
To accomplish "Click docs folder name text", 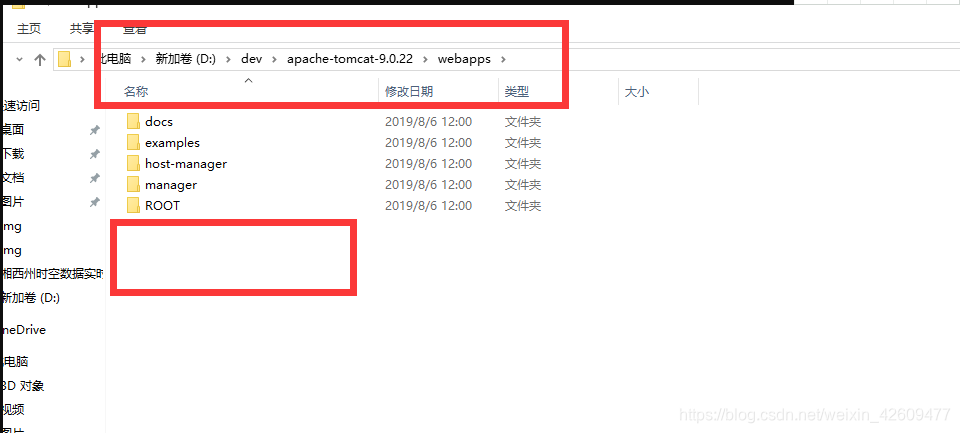I will click(159, 122).
